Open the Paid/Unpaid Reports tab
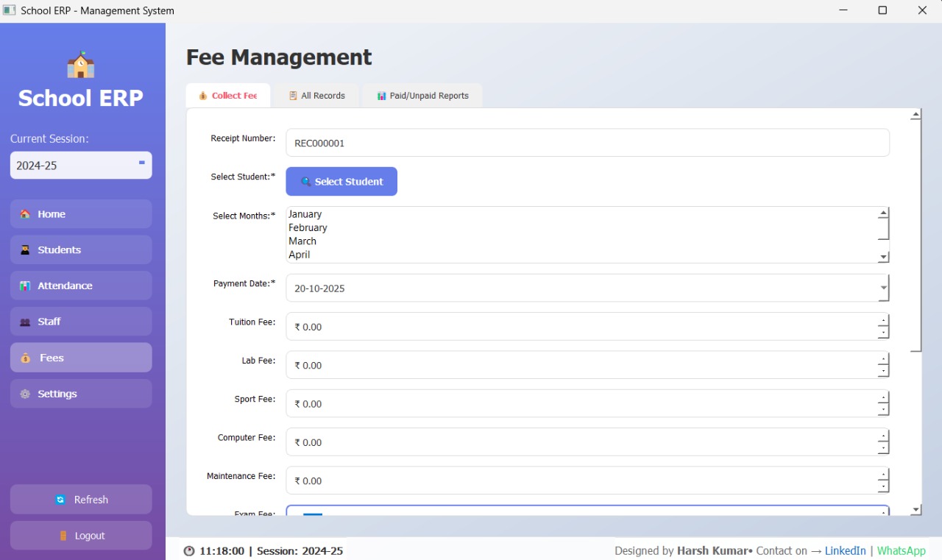This screenshot has height=560, width=942. click(x=422, y=96)
